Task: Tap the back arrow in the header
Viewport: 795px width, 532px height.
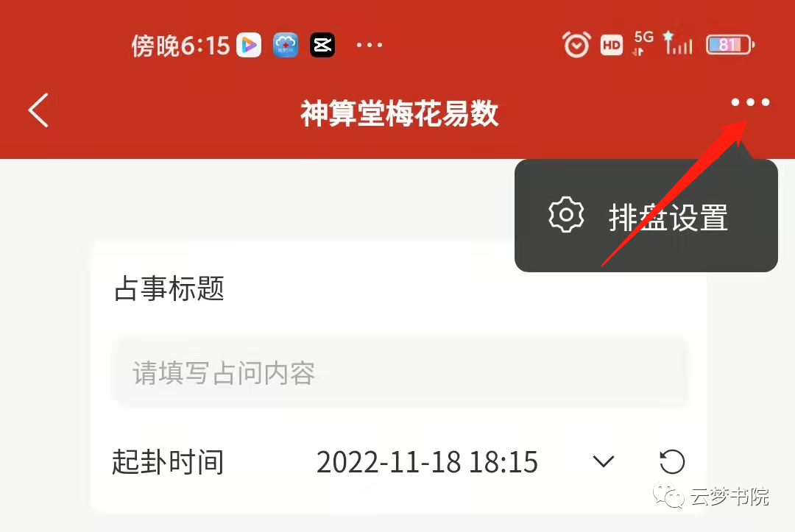Action: click(38, 110)
